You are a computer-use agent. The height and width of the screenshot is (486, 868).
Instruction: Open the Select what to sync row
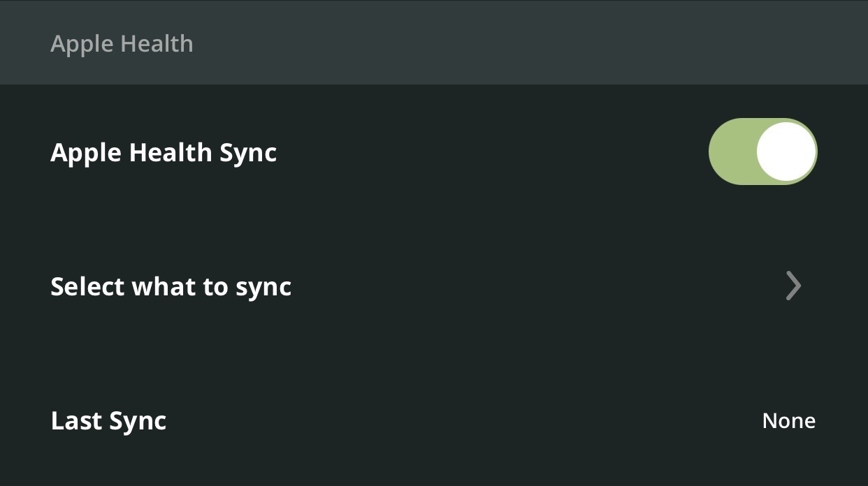(434, 286)
